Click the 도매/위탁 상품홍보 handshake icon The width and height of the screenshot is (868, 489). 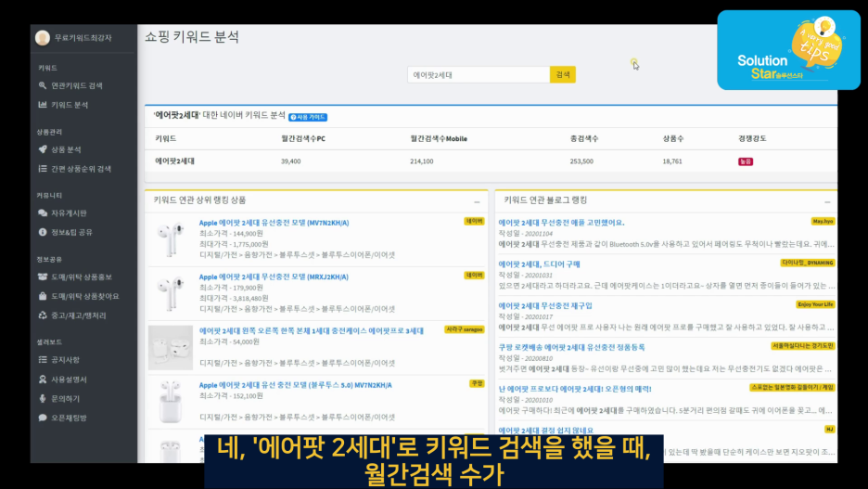[43, 277]
